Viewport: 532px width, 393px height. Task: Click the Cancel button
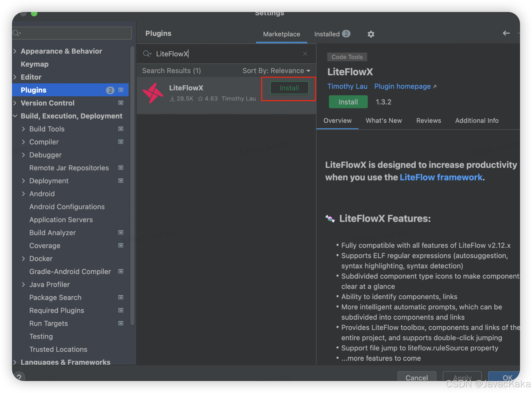[x=416, y=377]
